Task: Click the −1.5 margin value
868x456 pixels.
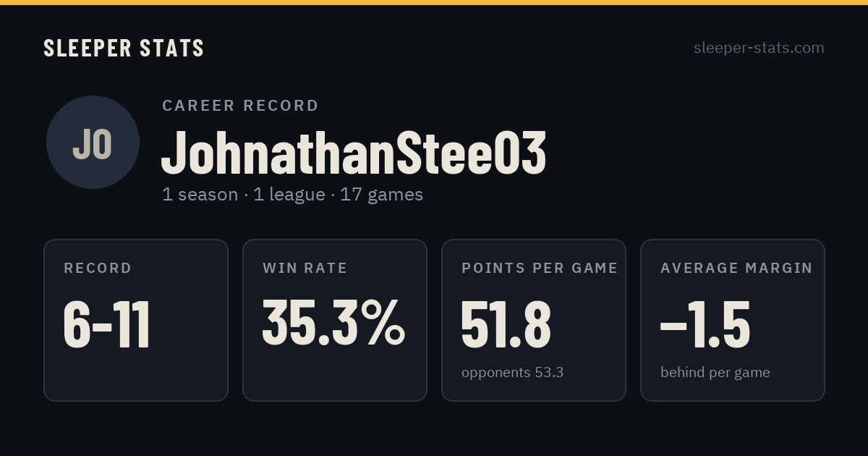Action: 705,324
